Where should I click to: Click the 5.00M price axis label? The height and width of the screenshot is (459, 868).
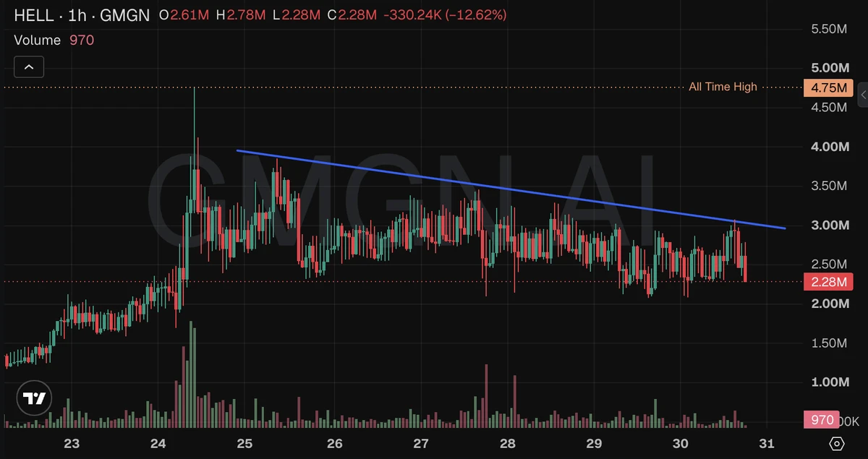pos(829,68)
